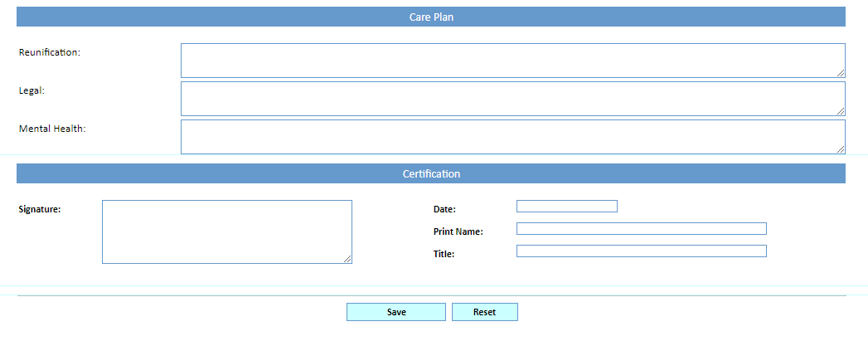Image resolution: width=868 pixels, height=341 pixels.
Task: Focus the Print Name field
Action: tap(641, 229)
